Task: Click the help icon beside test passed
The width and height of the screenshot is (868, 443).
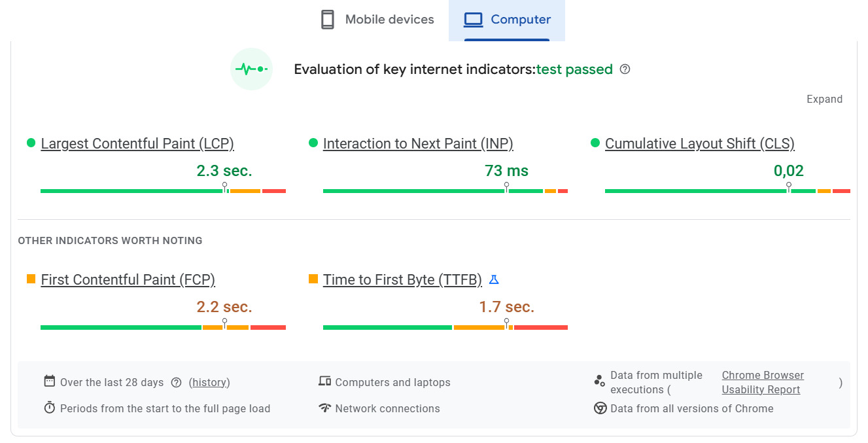Action: click(625, 69)
